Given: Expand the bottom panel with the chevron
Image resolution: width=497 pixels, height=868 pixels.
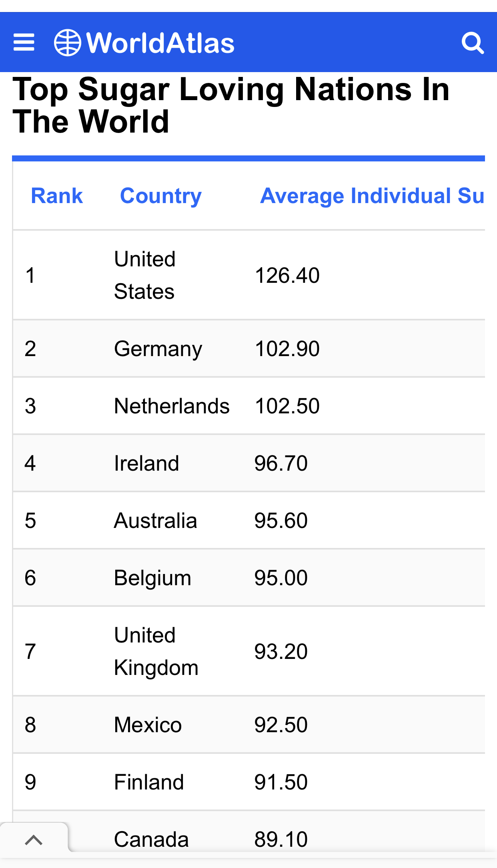Looking at the screenshot, I should pos(34,840).
